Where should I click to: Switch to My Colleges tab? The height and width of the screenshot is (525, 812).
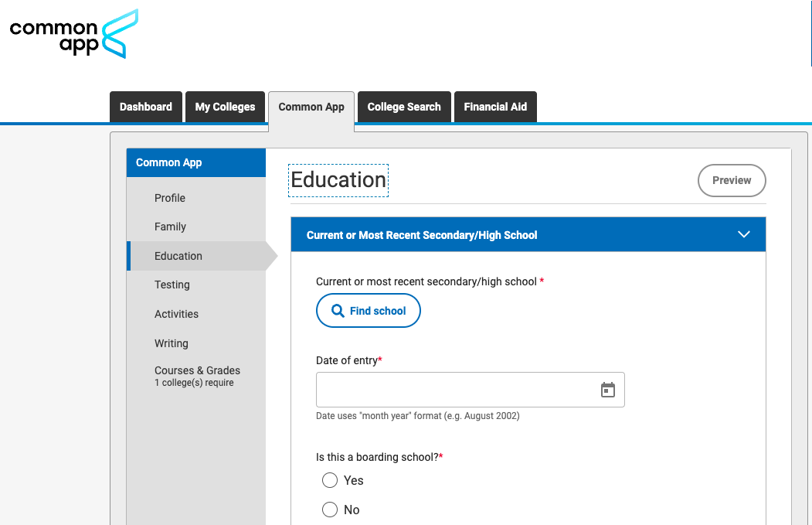[225, 107]
